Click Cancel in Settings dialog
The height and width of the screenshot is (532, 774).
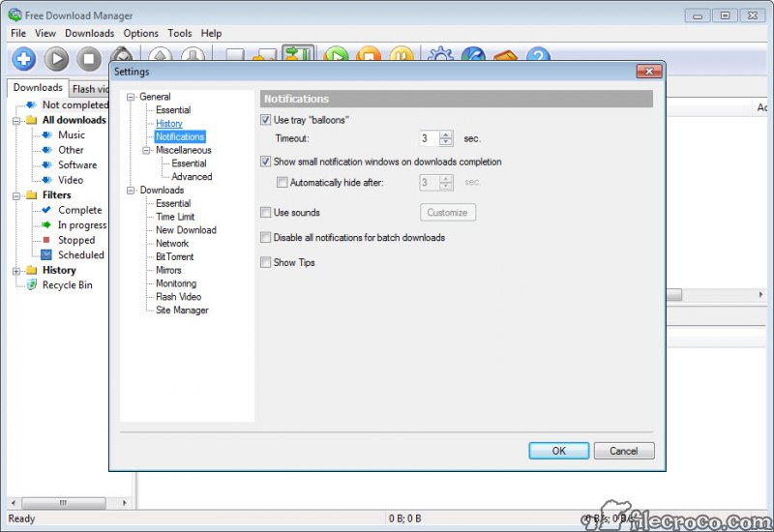coord(624,451)
